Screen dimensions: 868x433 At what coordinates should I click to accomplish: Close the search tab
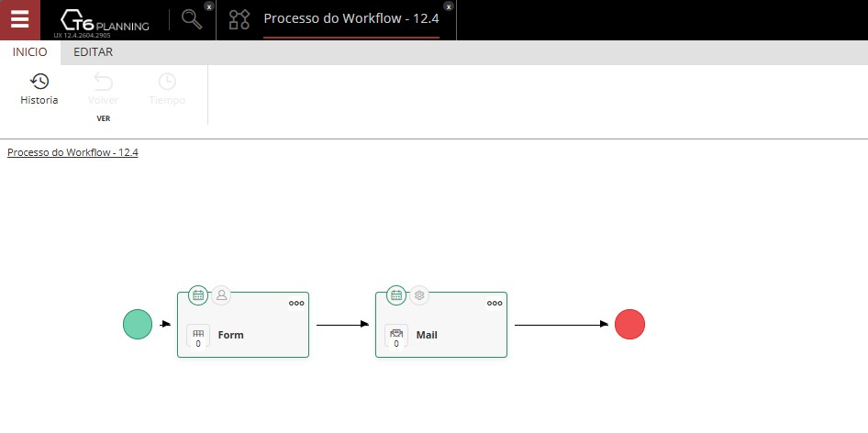(x=208, y=6)
